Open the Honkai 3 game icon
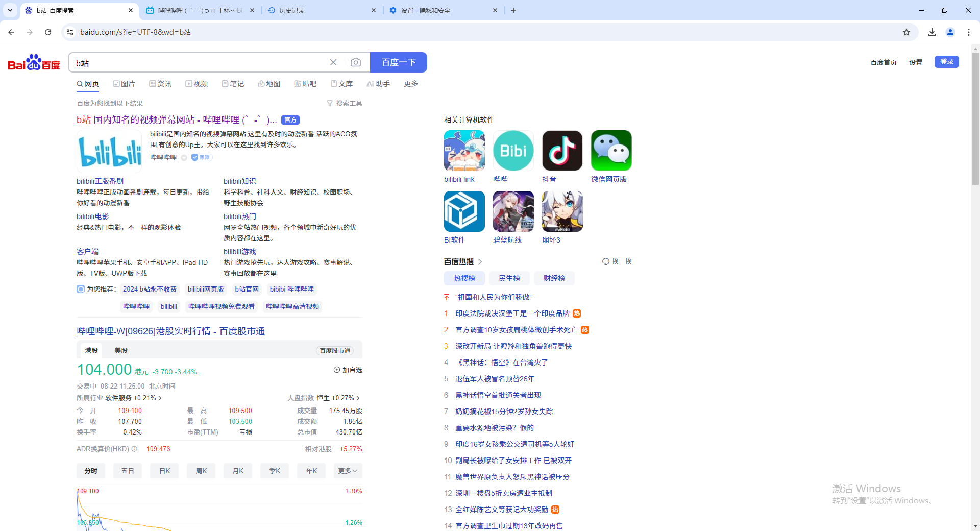The height and width of the screenshot is (531, 980). point(562,211)
